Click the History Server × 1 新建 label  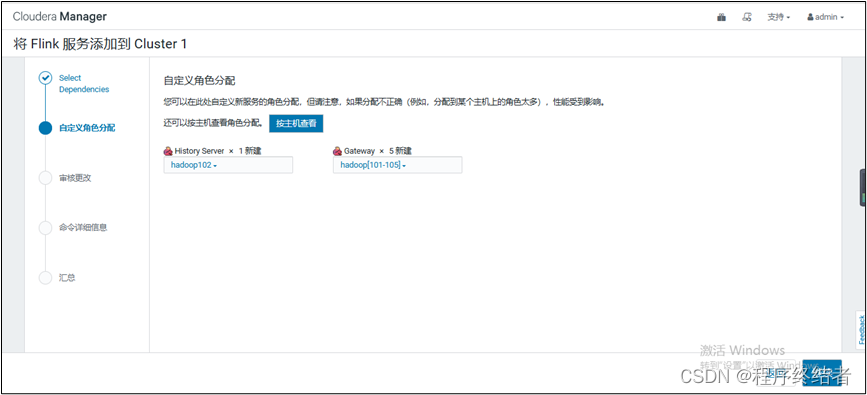click(x=217, y=151)
